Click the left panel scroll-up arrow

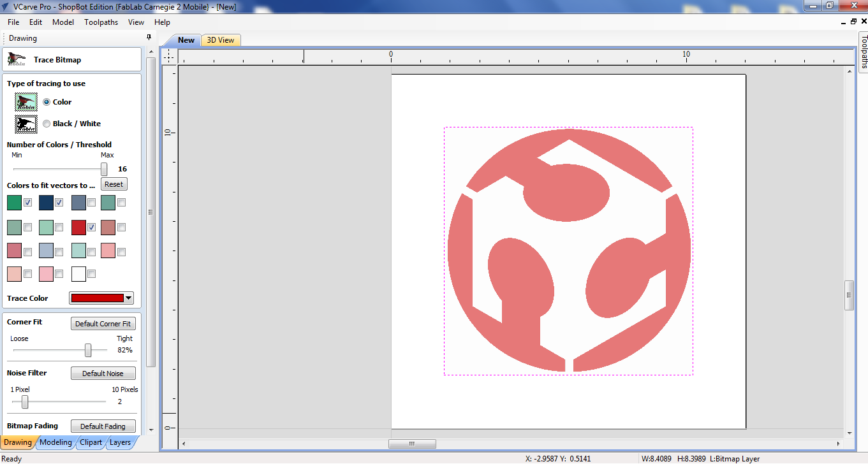point(151,52)
